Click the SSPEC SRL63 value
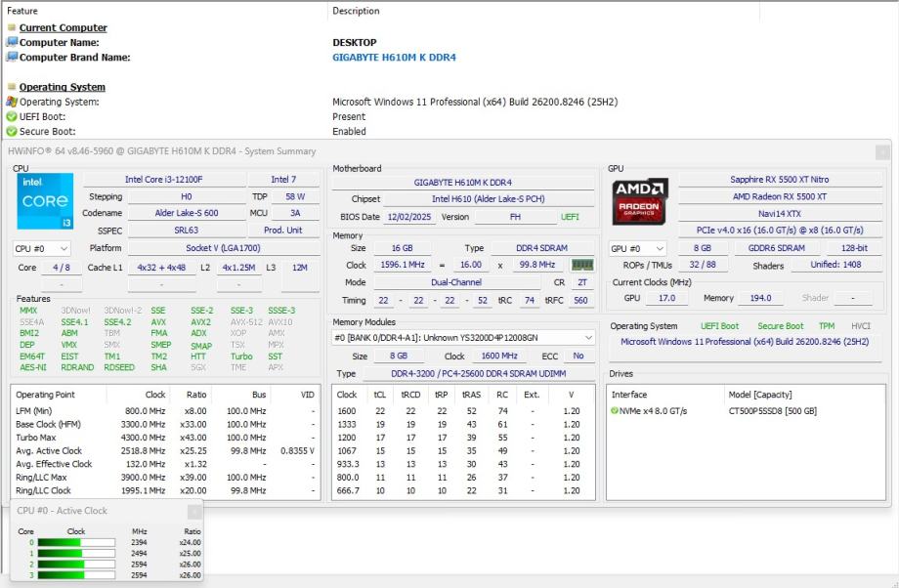Viewport: 899px width, 588px height. (187, 231)
